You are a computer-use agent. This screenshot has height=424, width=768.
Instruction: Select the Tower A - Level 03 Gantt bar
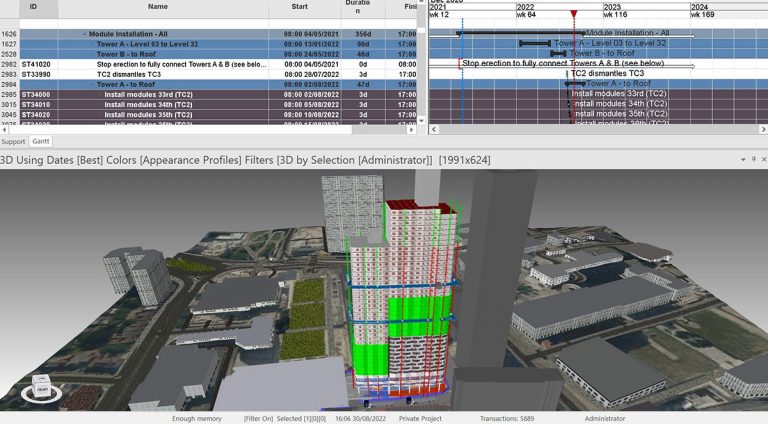[x=535, y=44]
